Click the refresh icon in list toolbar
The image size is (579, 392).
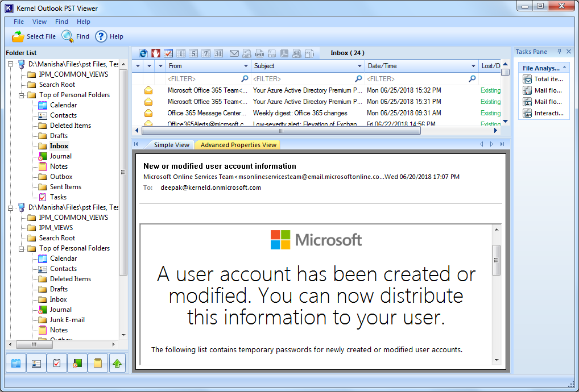click(x=143, y=53)
